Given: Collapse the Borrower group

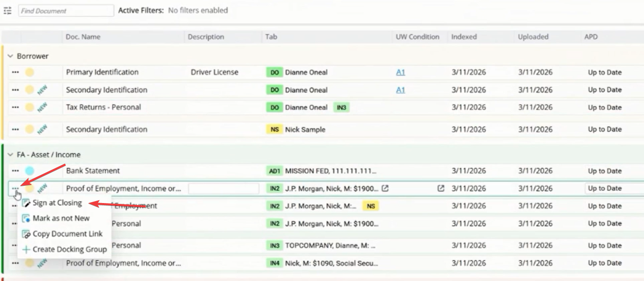Looking at the screenshot, I should coord(10,56).
